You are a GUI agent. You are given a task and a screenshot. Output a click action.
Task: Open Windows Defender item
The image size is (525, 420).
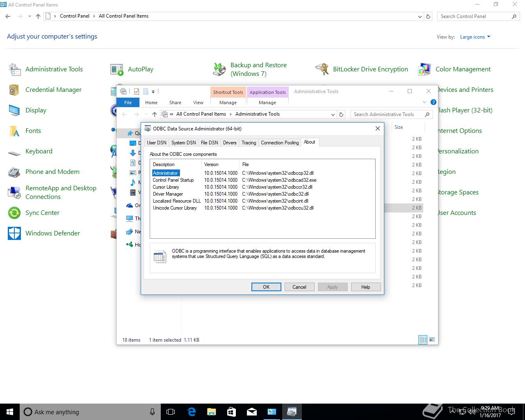tap(52, 233)
